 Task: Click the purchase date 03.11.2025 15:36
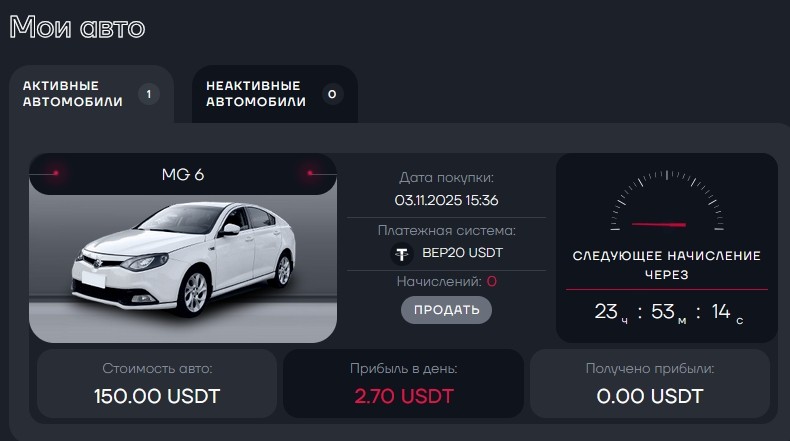pyautogui.click(x=446, y=200)
